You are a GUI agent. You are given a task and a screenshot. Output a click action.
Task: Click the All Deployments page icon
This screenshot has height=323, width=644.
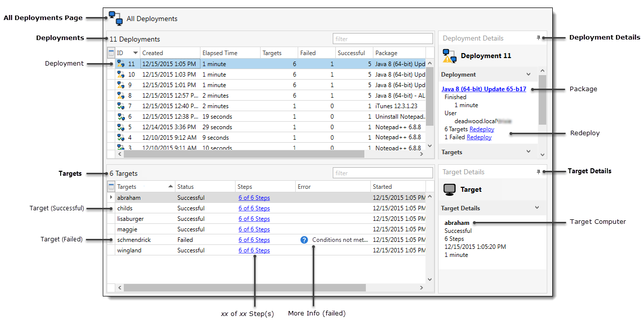tap(116, 18)
